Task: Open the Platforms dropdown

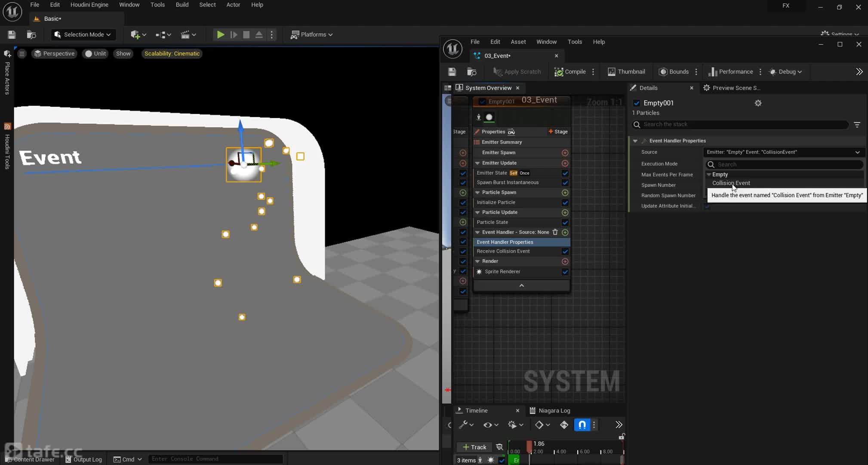Action: (x=311, y=34)
